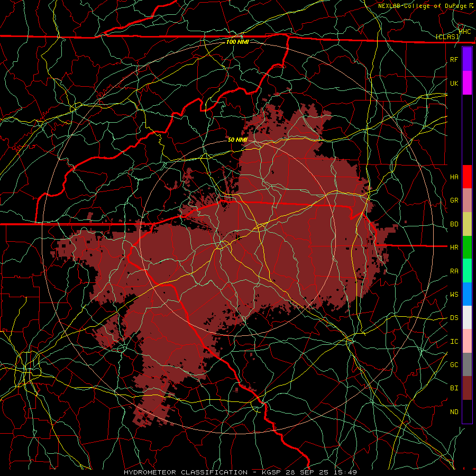The height and width of the screenshot is (476, 476).
Task: Click the GR legend label
Action: tap(454, 200)
